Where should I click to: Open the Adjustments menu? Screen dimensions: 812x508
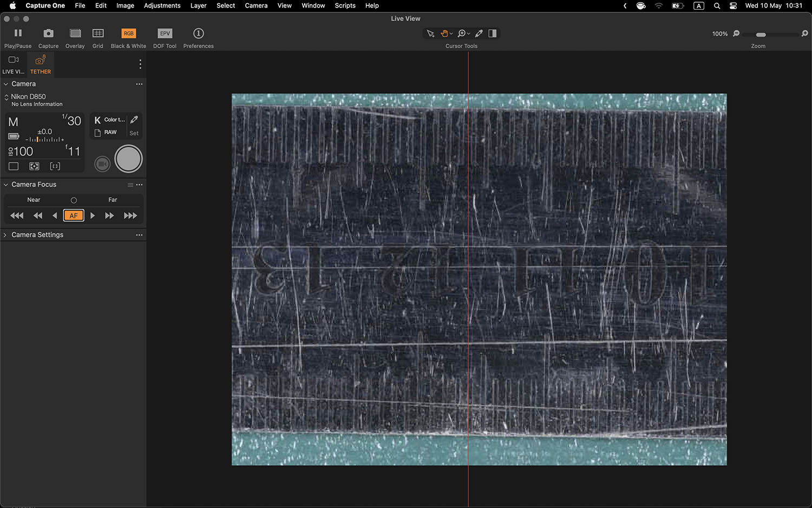pos(162,5)
